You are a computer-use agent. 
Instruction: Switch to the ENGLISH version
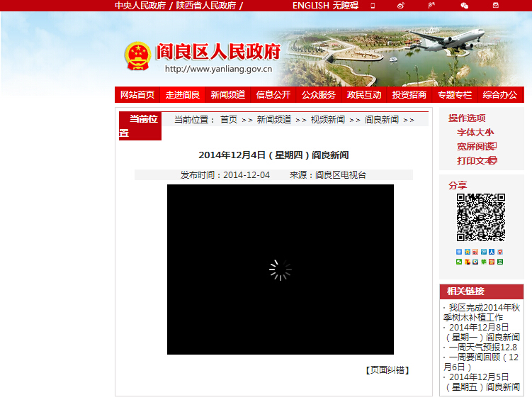(310, 6)
